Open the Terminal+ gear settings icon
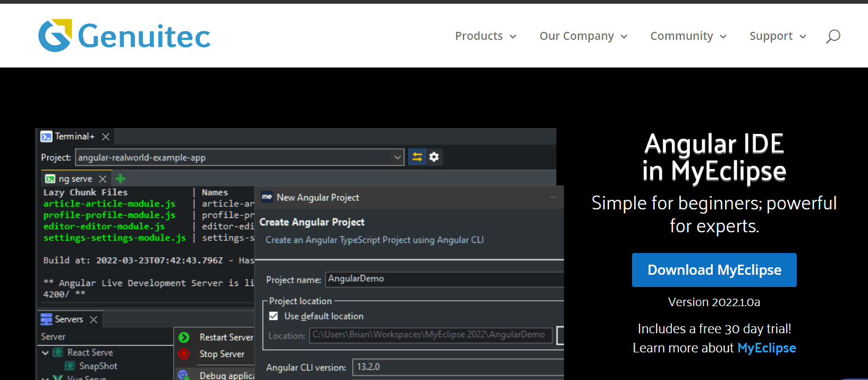The image size is (868, 380). click(434, 157)
